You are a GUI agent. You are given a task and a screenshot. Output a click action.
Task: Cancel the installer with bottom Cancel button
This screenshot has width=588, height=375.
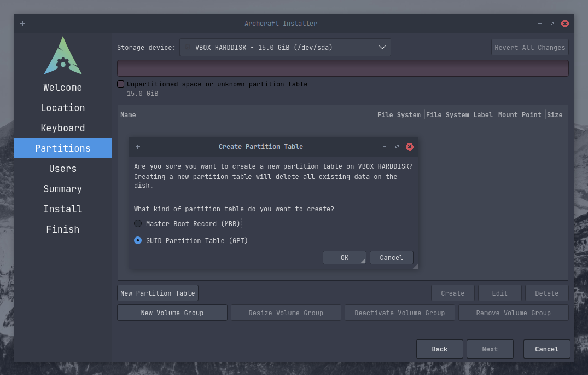(547, 349)
